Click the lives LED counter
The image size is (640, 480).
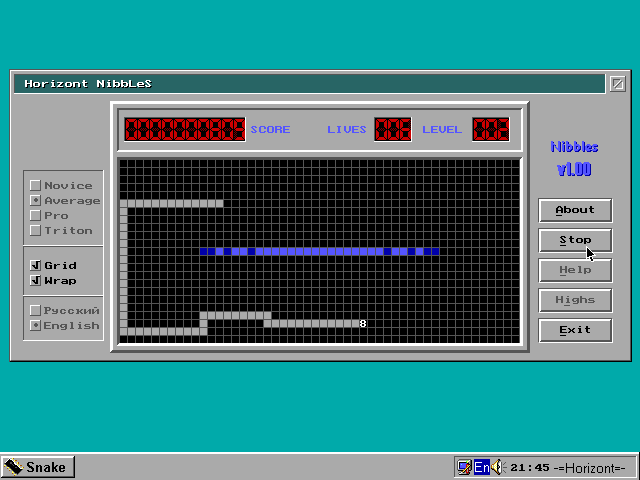392,129
